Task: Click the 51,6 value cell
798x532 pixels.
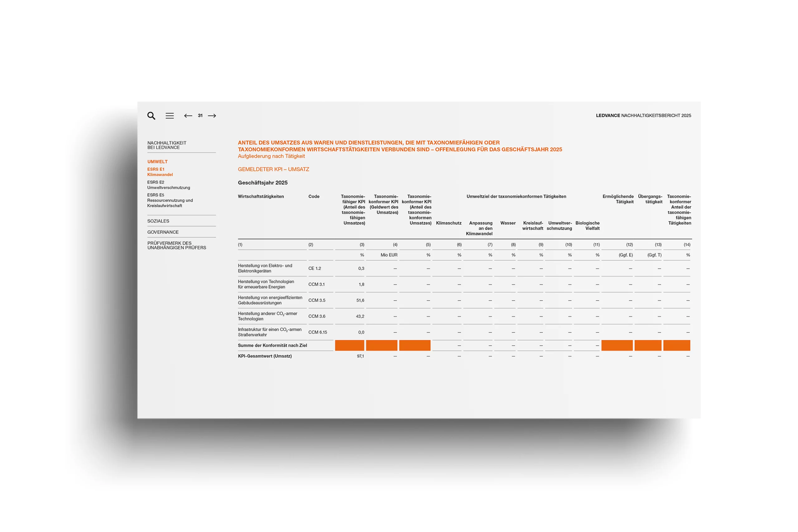Action: coord(360,300)
